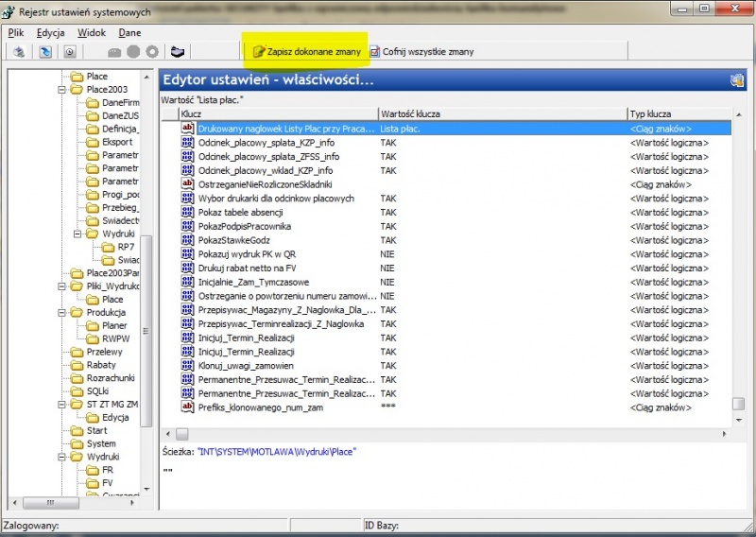756x537 pixels.
Task: Click Cofnij wszystkie zmany button
Action: 421,52
